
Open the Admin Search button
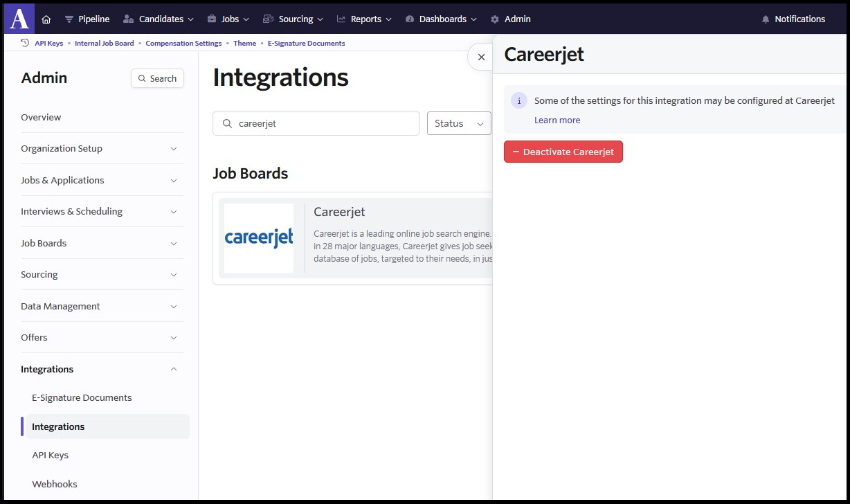pyautogui.click(x=157, y=79)
